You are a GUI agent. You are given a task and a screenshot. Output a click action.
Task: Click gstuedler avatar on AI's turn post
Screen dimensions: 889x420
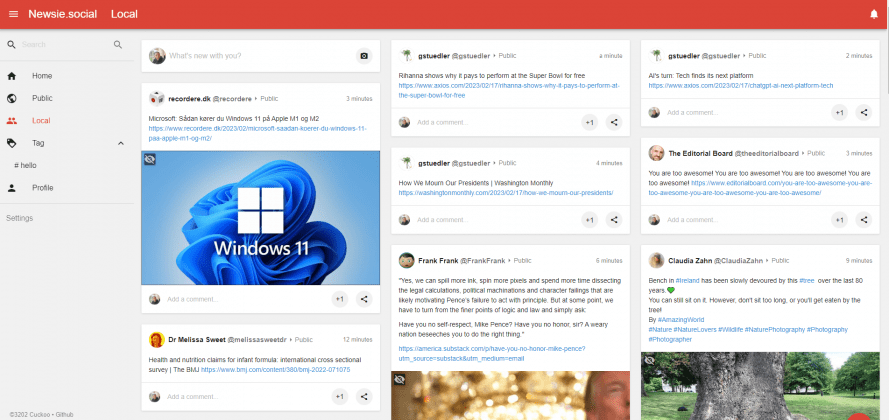pos(657,56)
